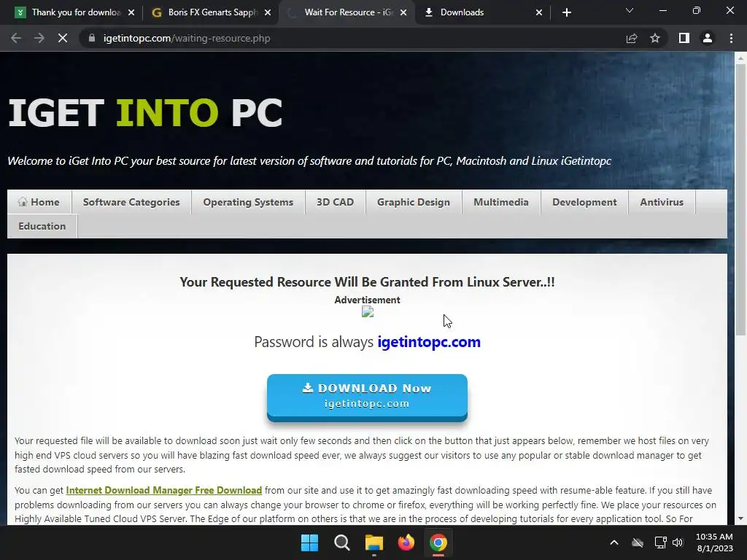Image resolution: width=747 pixels, height=560 pixels.
Task: Close the Wait For Resource tab
Action: 403,12
